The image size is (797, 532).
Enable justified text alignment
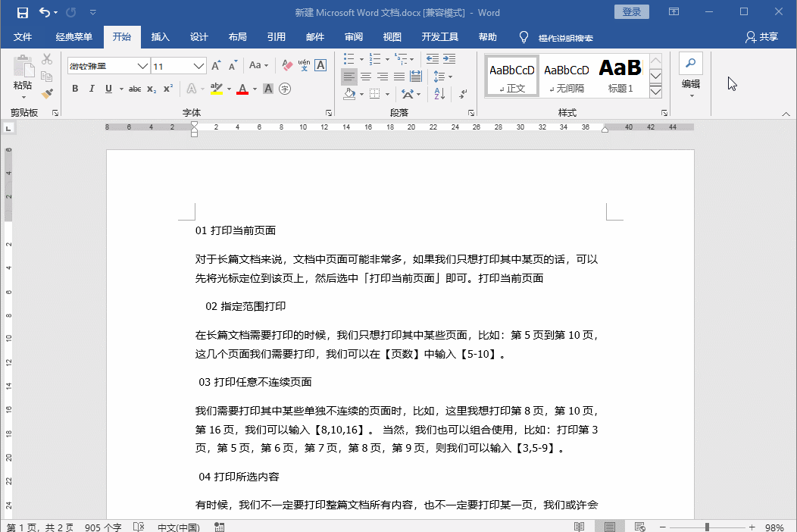click(x=398, y=76)
